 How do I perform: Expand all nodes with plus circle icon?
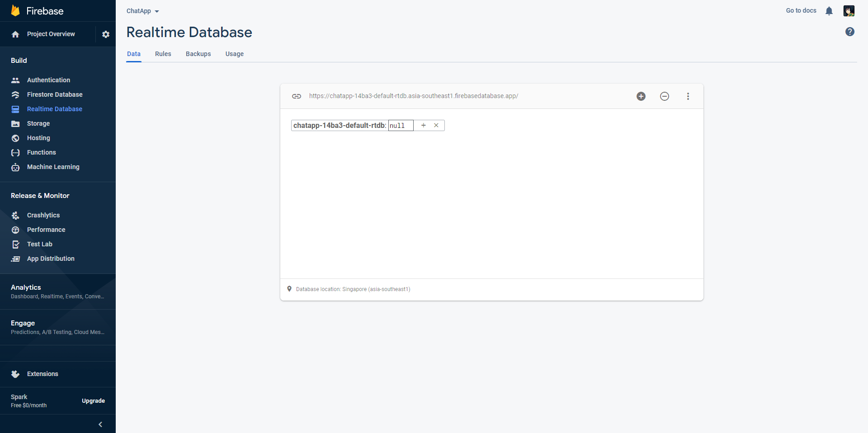point(641,96)
